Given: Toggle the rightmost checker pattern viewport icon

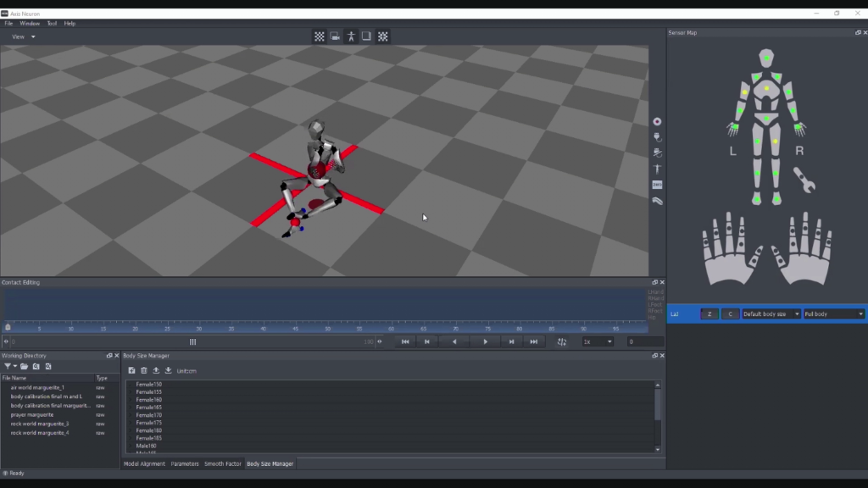Looking at the screenshot, I should [382, 36].
